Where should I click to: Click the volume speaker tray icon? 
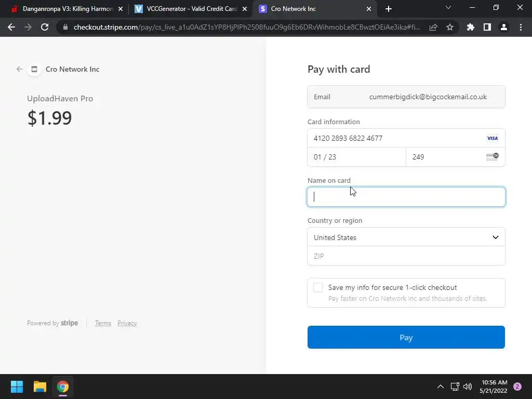pos(468,387)
